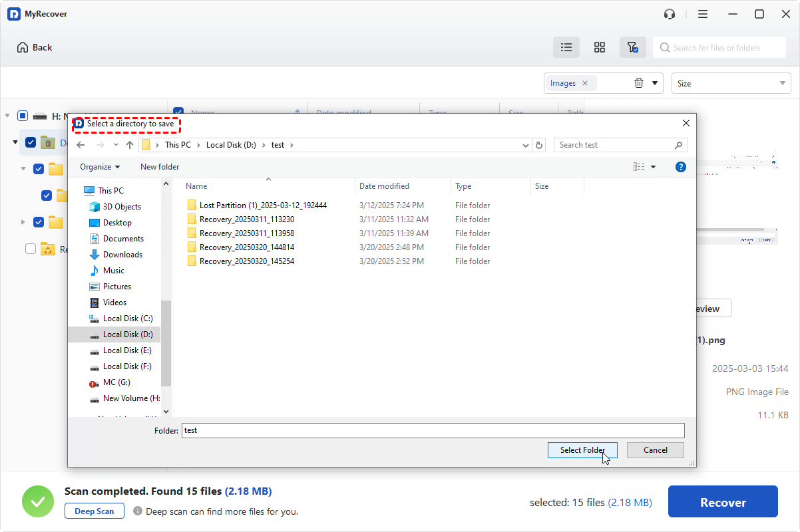Open the recent locations dropdown arrow
The height and width of the screenshot is (532, 800).
pos(116,145)
